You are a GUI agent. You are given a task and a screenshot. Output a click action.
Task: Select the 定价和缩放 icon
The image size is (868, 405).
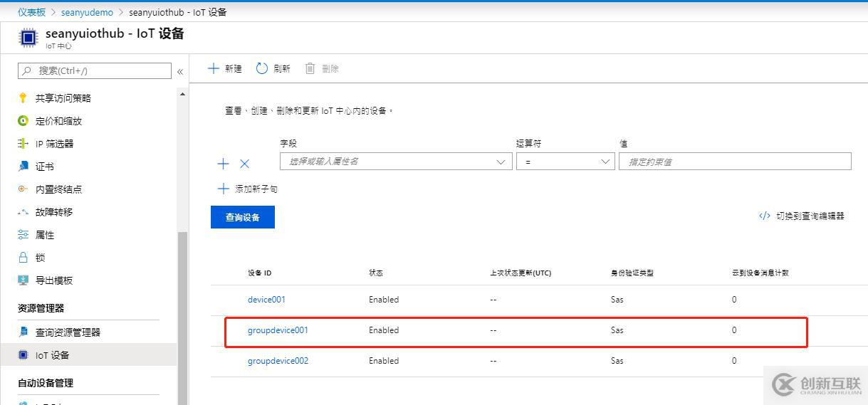coord(23,121)
